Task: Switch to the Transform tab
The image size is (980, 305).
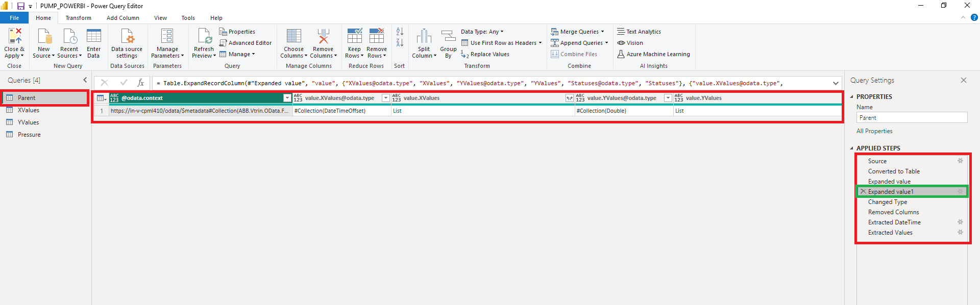Action: pos(78,18)
